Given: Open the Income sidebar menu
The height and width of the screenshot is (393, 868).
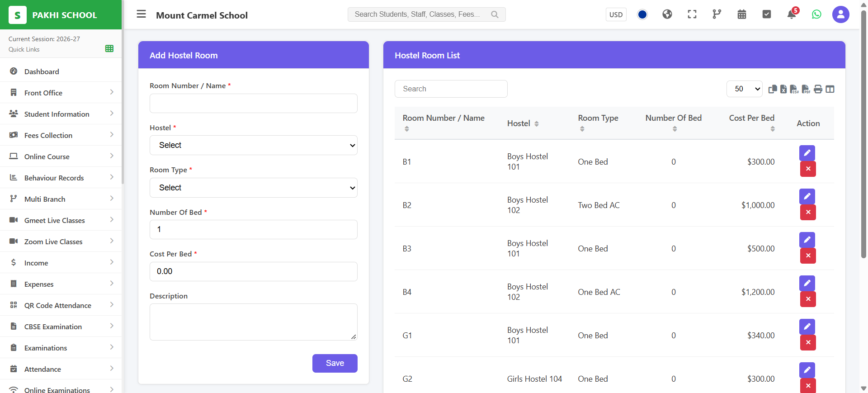Looking at the screenshot, I should pos(61,263).
